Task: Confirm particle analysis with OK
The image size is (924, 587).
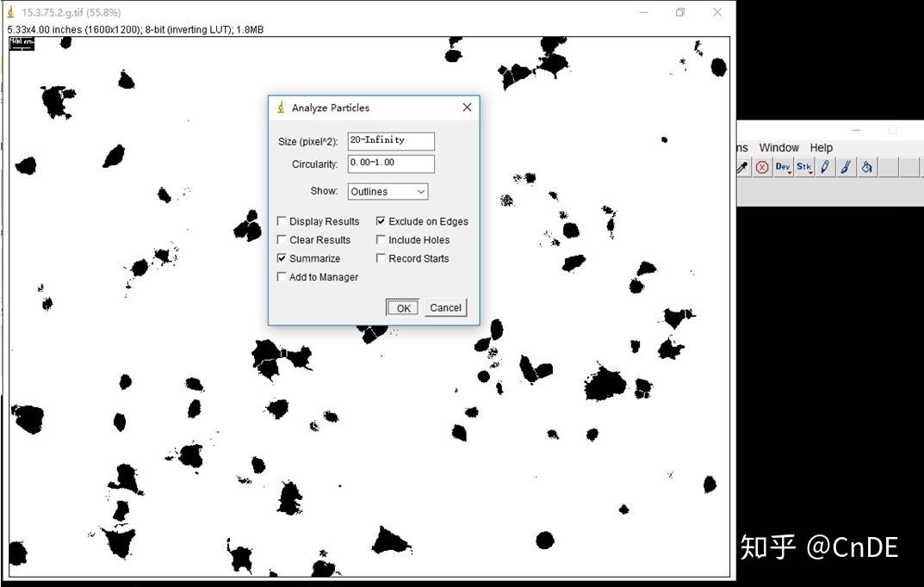Action: pyautogui.click(x=401, y=307)
